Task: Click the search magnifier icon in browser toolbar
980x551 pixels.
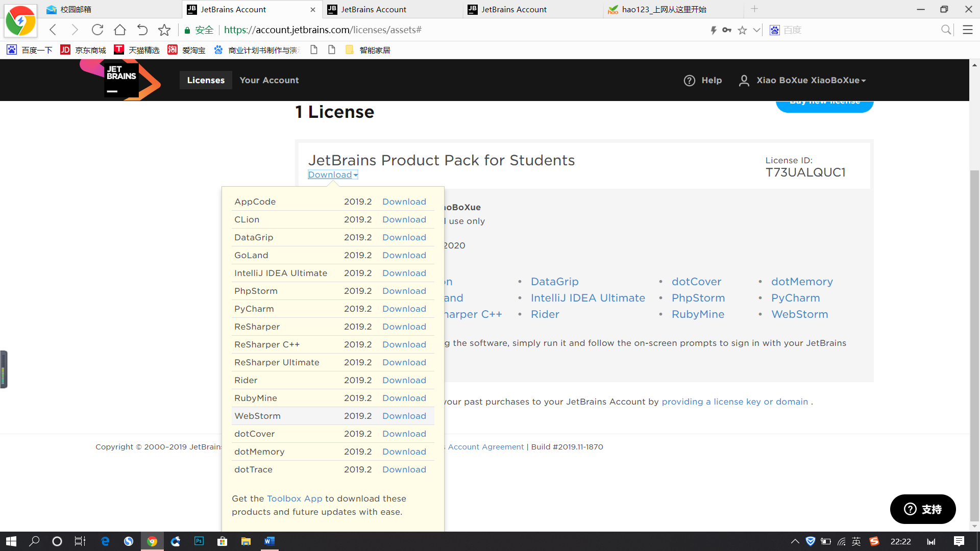Action: 946,30
